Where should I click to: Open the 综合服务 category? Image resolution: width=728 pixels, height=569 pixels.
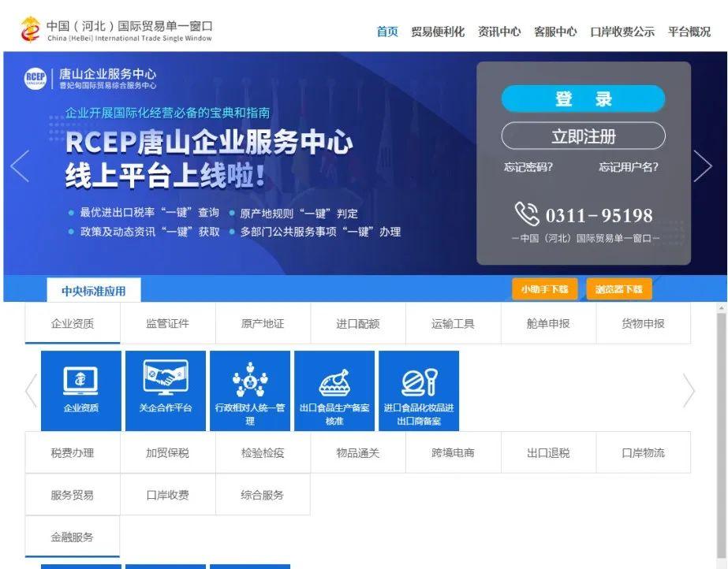pos(263,495)
